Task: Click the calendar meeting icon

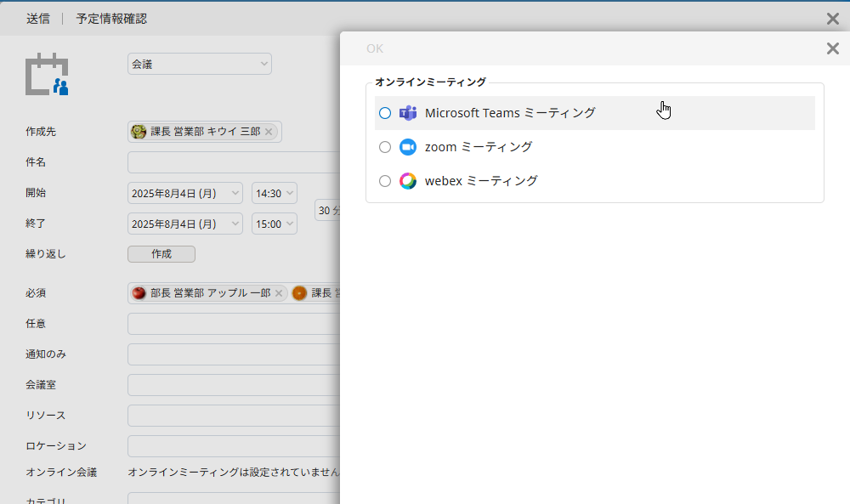Action: coord(47,74)
